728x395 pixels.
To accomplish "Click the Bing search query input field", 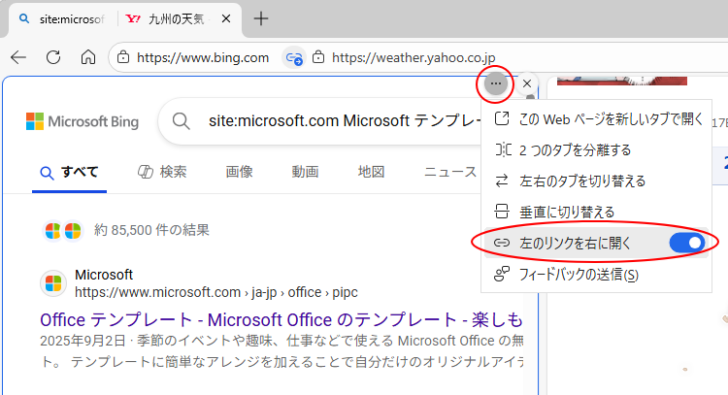I will coord(344,121).
